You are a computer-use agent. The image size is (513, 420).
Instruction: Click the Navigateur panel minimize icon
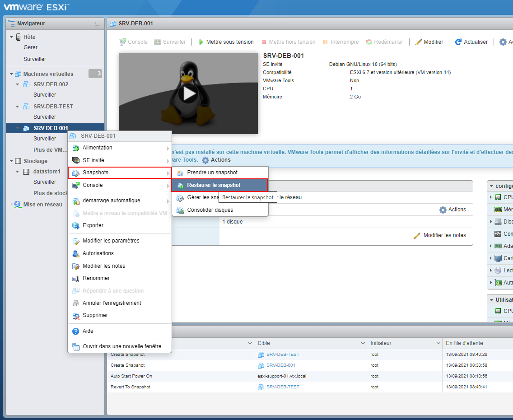click(x=97, y=23)
